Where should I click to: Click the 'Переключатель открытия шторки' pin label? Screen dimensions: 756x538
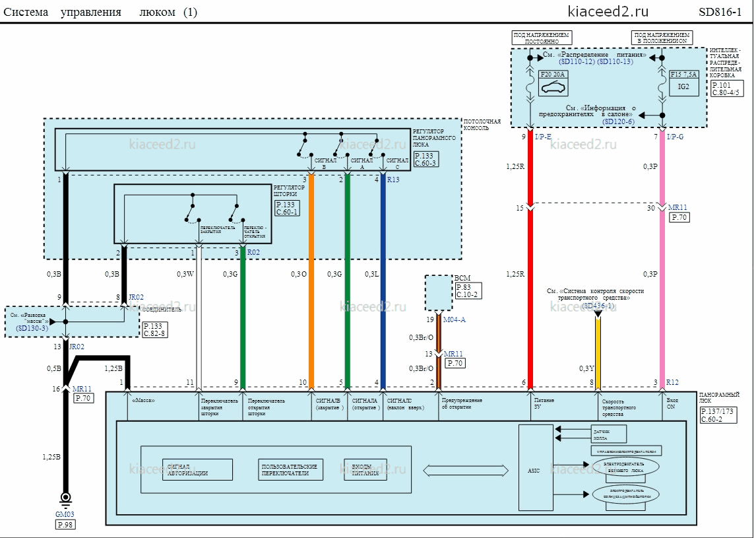pos(266,407)
